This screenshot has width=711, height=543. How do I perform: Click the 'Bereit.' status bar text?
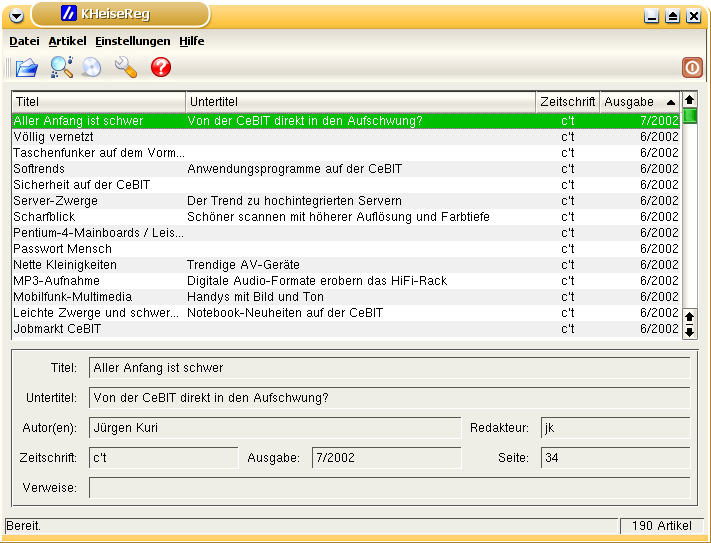pos(24,526)
